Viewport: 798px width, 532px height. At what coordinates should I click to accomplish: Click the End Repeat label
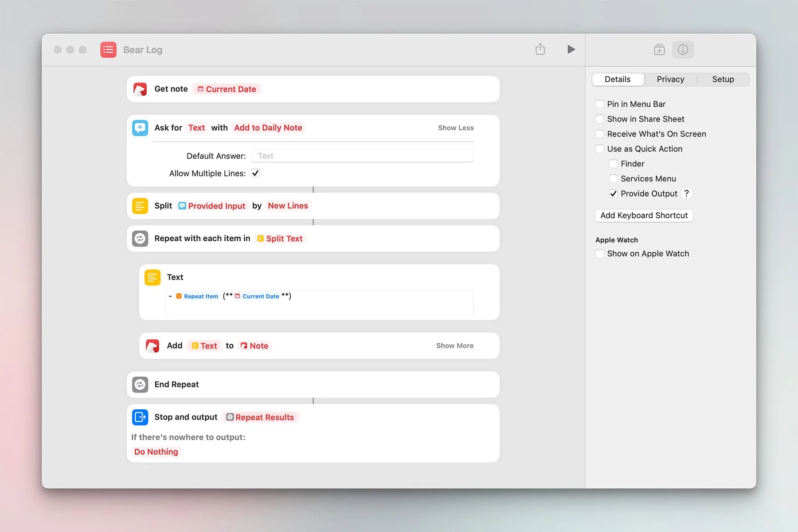pyautogui.click(x=176, y=384)
